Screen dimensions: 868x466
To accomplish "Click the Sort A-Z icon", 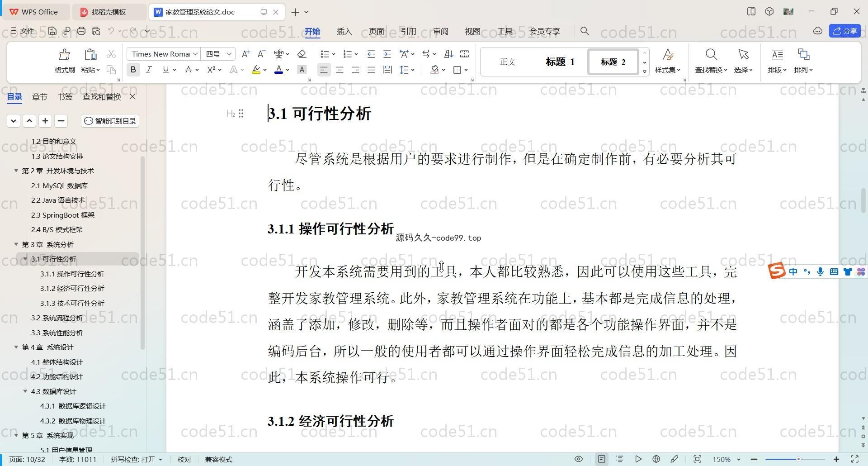I will (x=448, y=54).
